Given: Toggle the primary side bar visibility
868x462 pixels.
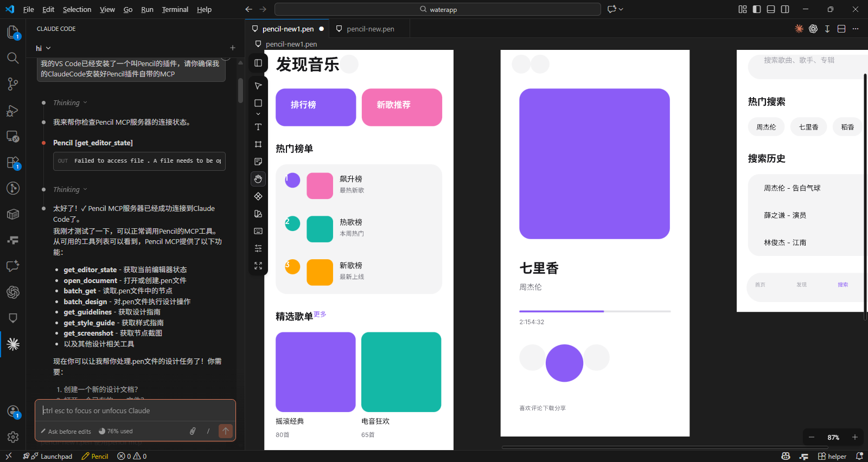Looking at the screenshot, I should click(757, 9).
